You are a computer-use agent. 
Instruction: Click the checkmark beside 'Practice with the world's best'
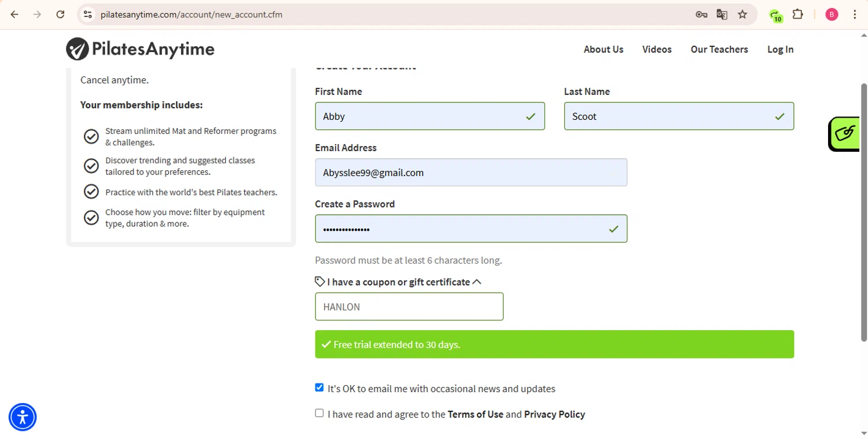pyautogui.click(x=91, y=191)
